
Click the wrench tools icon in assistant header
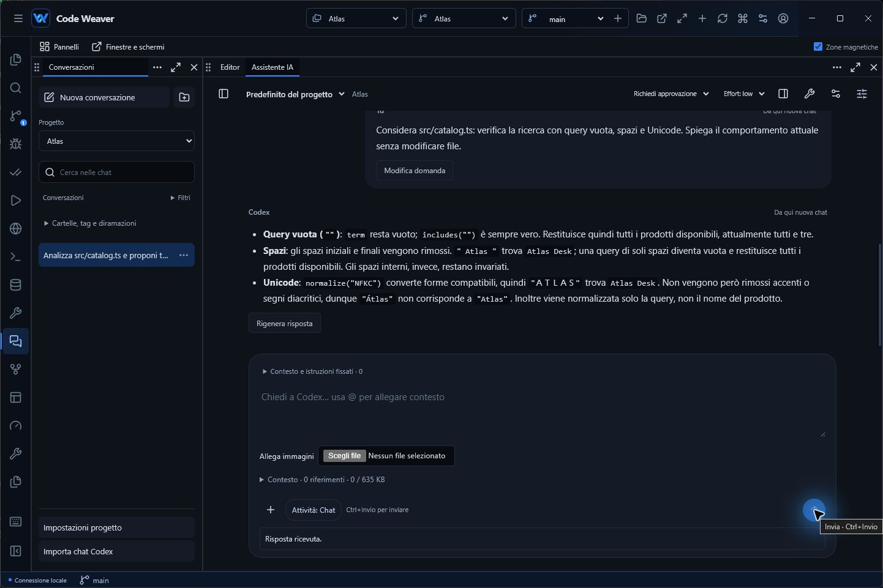point(810,94)
